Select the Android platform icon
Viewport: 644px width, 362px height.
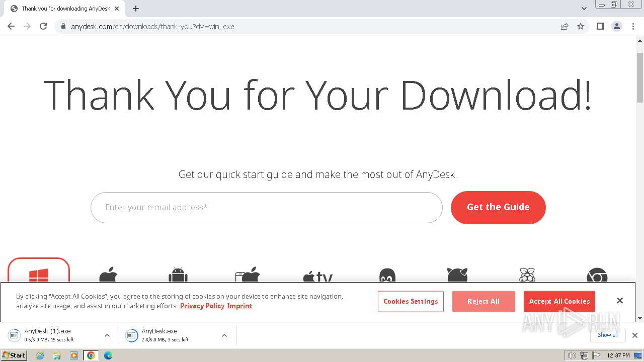[x=178, y=275]
